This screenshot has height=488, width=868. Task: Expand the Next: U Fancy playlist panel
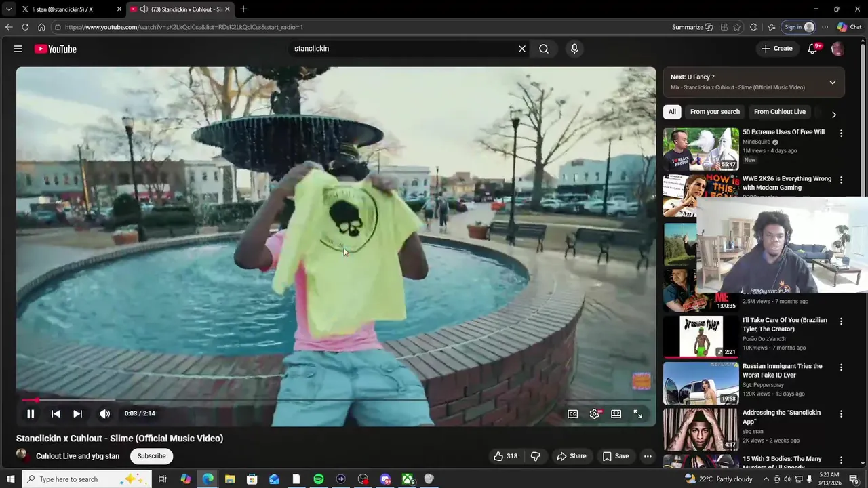832,83
